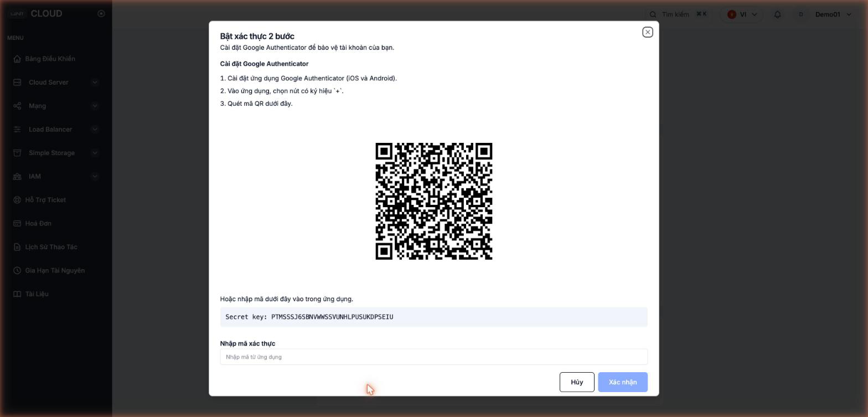Open Hoá Đơn invoices in sidebar
The width and height of the screenshot is (868, 417).
38,224
